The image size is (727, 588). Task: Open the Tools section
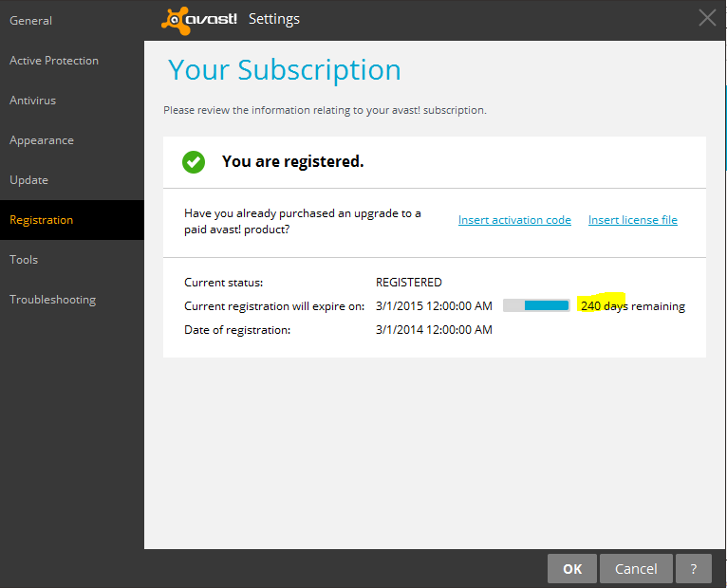(72, 260)
